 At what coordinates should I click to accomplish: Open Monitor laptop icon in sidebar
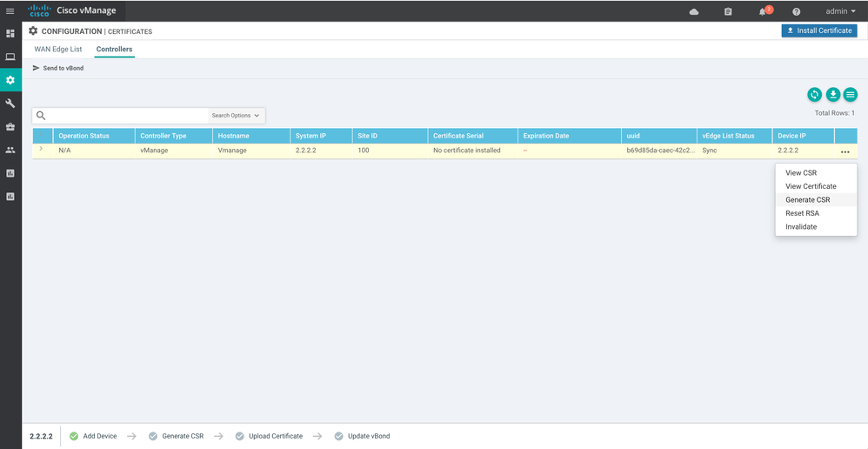pyautogui.click(x=10, y=57)
